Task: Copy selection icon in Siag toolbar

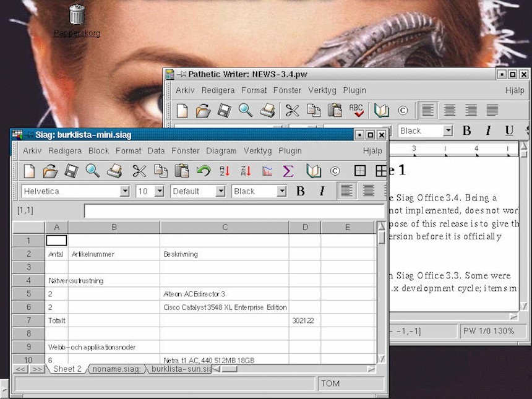Action: pyautogui.click(x=160, y=171)
